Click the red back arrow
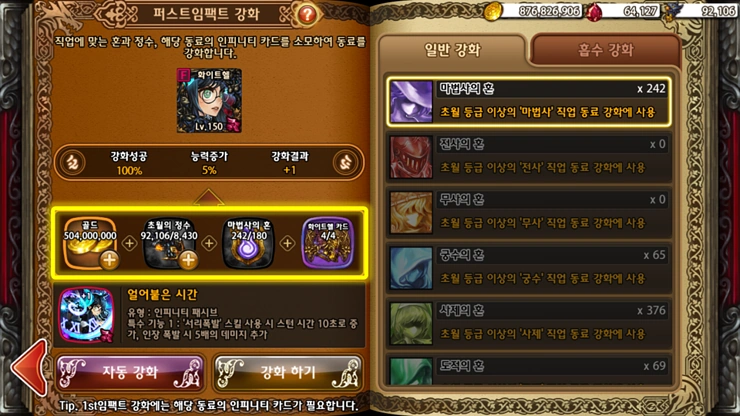The height and width of the screenshot is (416, 740). point(30,367)
